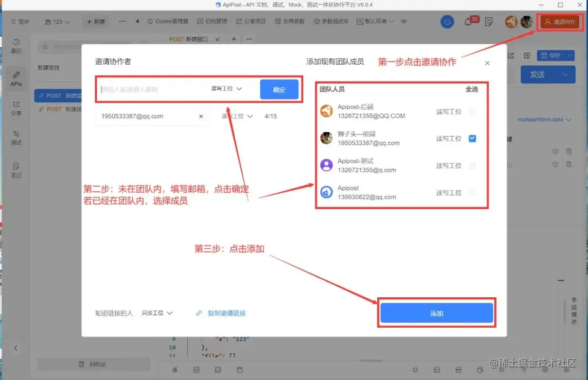The image size is (588, 380).
Task: Open the 测试 testing panel icon
Action: (15, 136)
